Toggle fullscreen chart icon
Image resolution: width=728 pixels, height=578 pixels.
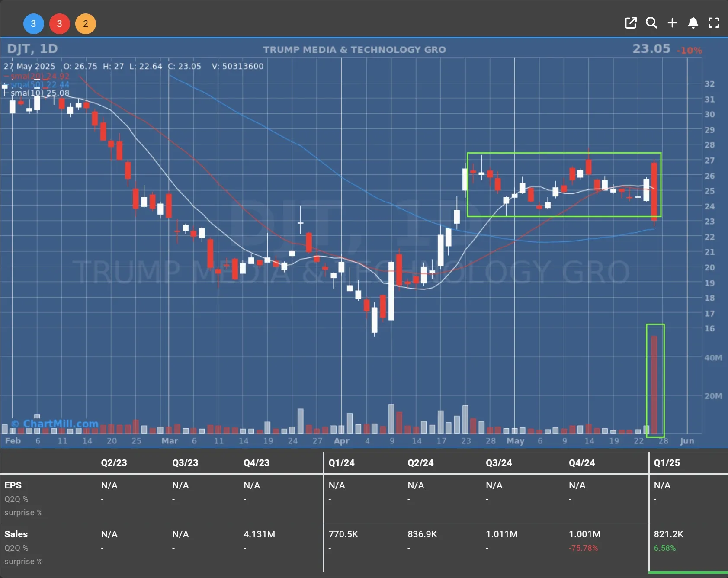click(714, 23)
